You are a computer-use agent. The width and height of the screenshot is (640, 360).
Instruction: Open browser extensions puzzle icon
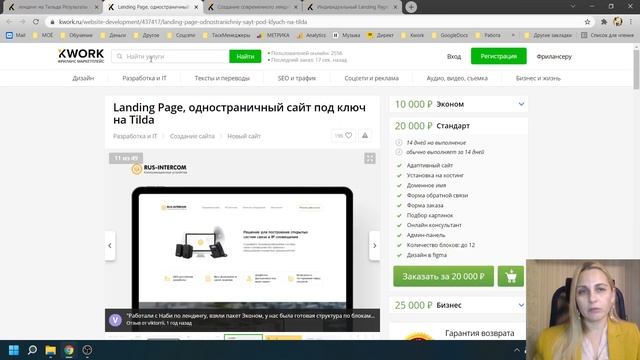tap(604, 22)
